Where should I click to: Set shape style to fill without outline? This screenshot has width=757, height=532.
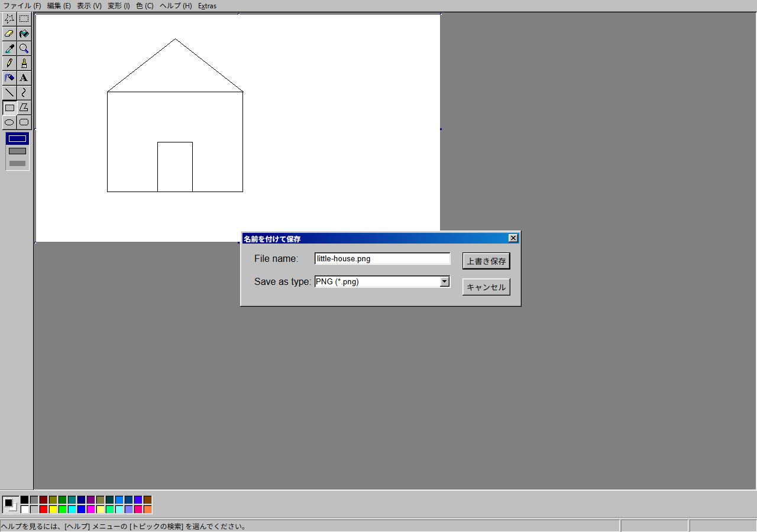click(18, 164)
